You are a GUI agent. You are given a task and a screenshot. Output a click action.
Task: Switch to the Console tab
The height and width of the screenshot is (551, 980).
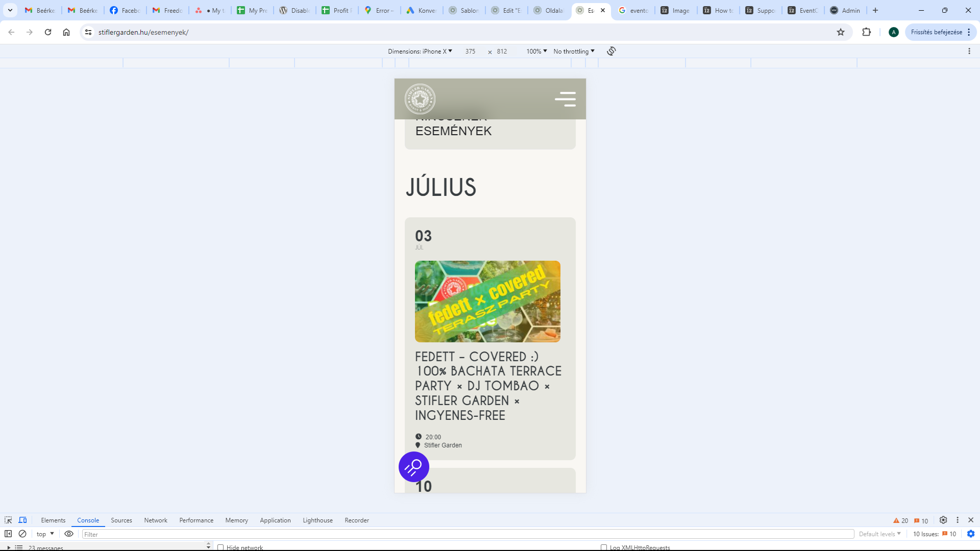(x=88, y=520)
